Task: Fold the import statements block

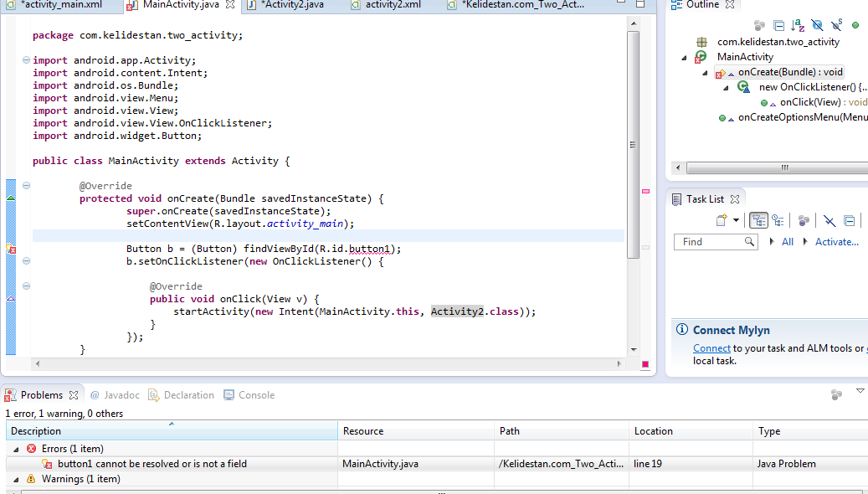Action: [x=26, y=59]
